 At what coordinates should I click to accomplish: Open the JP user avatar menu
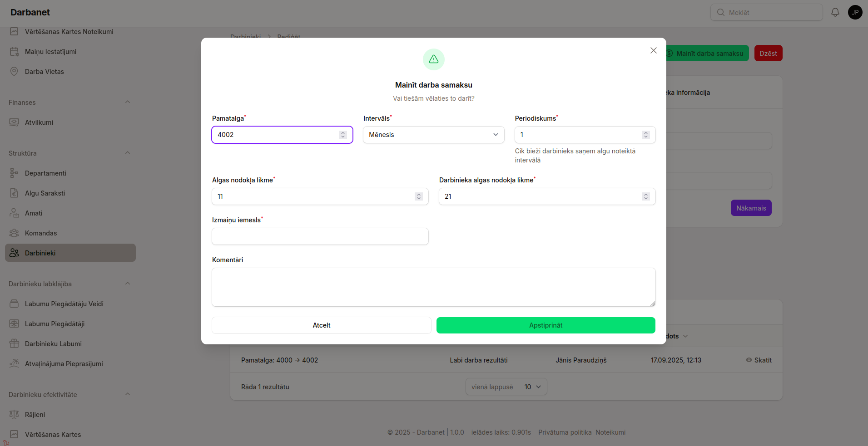point(855,12)
